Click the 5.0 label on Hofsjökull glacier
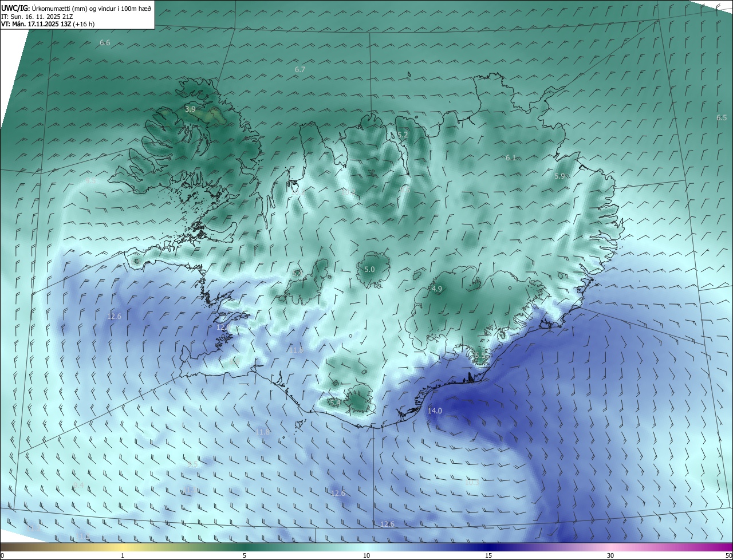The width and height of the screenshot is (733, 560). click(x=369, y=269)
